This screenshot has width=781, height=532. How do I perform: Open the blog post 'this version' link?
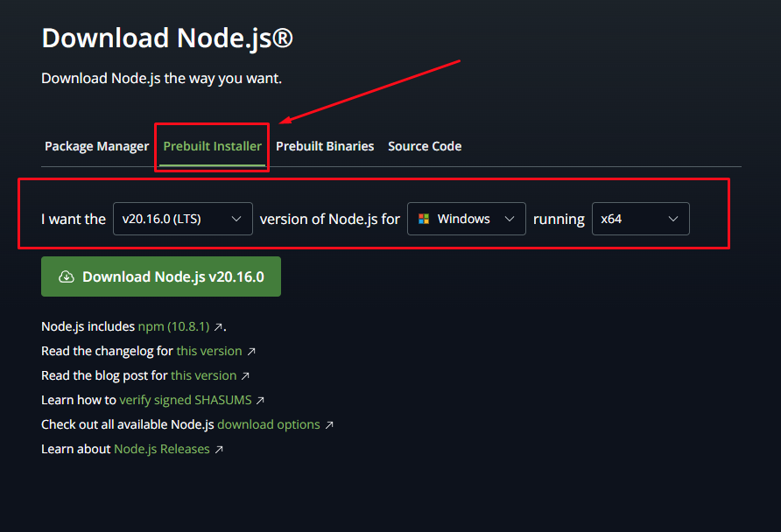204,375
